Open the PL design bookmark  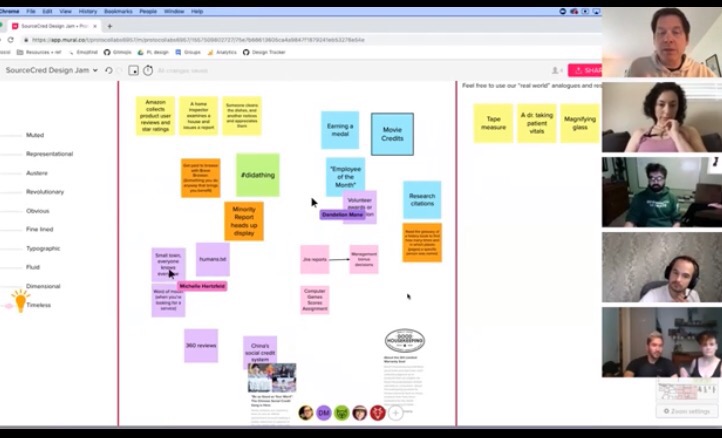(x=154, y=53)
